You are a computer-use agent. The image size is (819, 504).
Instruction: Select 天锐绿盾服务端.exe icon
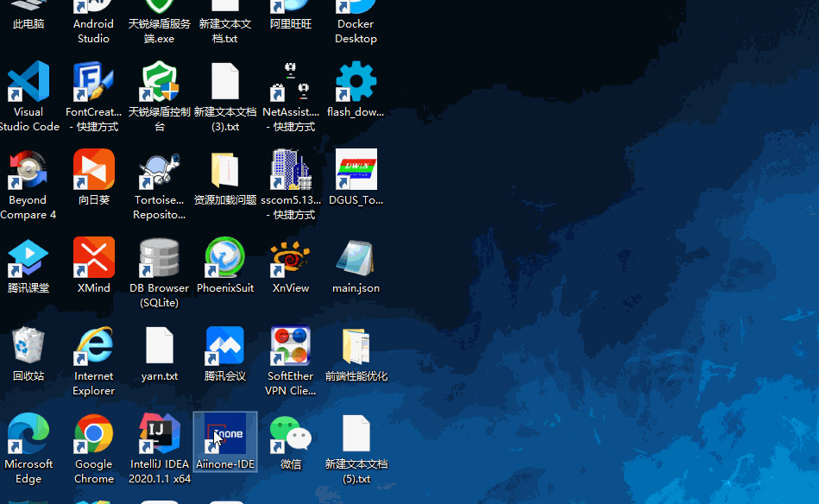(160, 22)
